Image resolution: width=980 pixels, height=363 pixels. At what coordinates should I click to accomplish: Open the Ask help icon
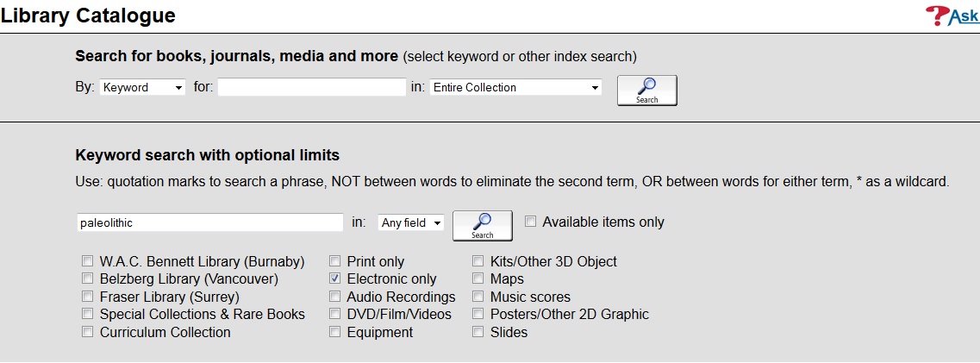tap(952, 16)
